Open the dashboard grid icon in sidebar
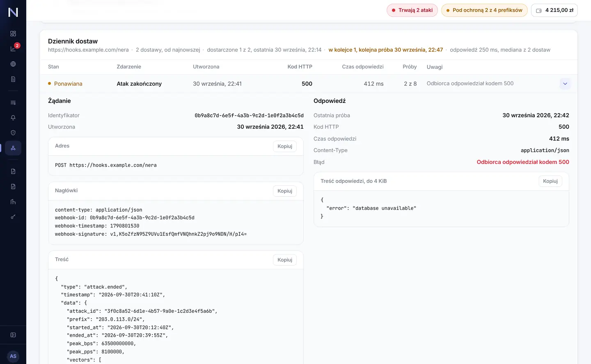 (13, 34)
